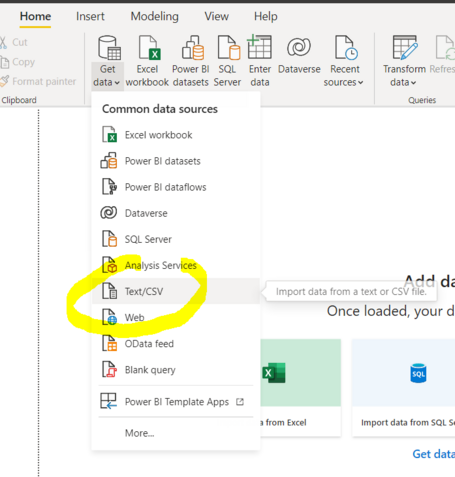Select the OData feed icon
This screenshot has width=455, height=477.
click(x=109, y=343)
